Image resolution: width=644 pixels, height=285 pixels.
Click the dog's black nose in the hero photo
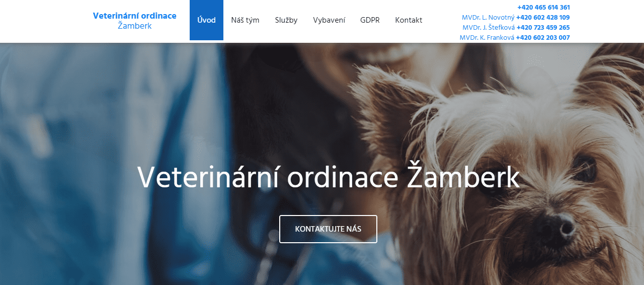coord(555,227)
